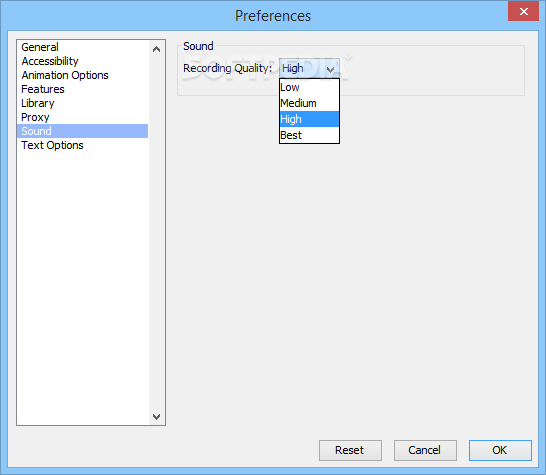Open the Features preferences category
Screen dimensions: 546x475
pyautogui.click(x=83, y=89)
